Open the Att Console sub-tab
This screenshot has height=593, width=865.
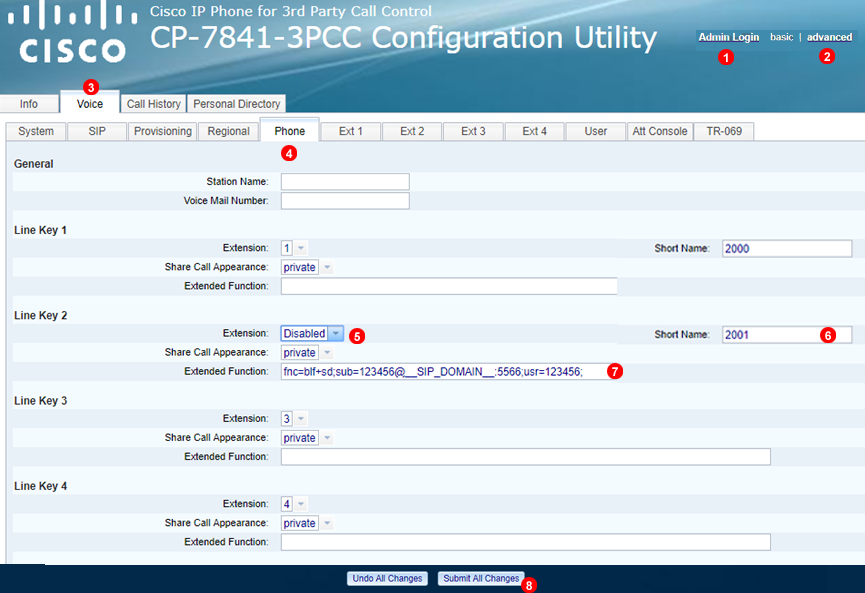pyautogui.click(x=660, y=131)
